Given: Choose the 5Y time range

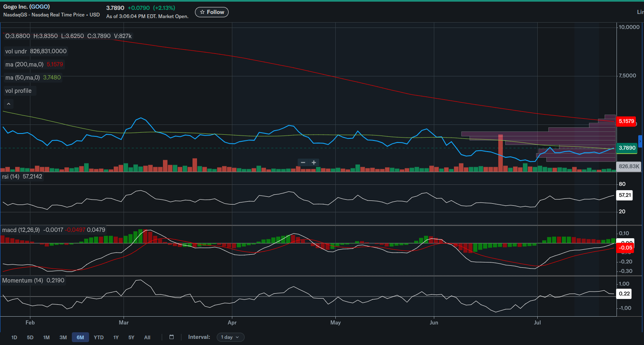Looking at the screenshot, I should pyautogui.click(x=131, y=338).
